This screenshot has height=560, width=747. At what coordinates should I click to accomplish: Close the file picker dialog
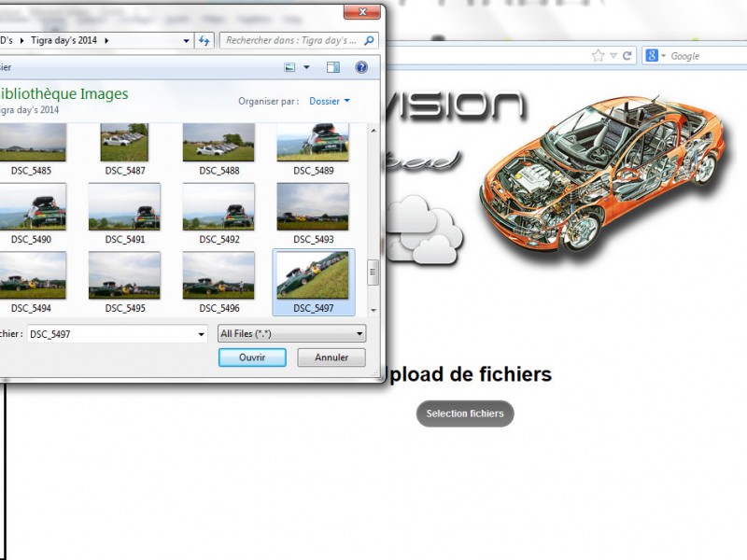(x=360, y=11)
